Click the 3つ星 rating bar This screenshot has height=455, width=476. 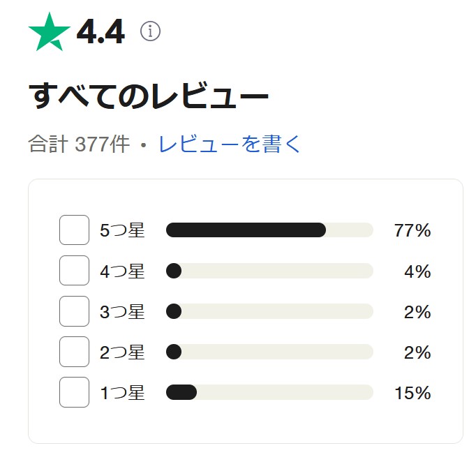pos(269,311)
